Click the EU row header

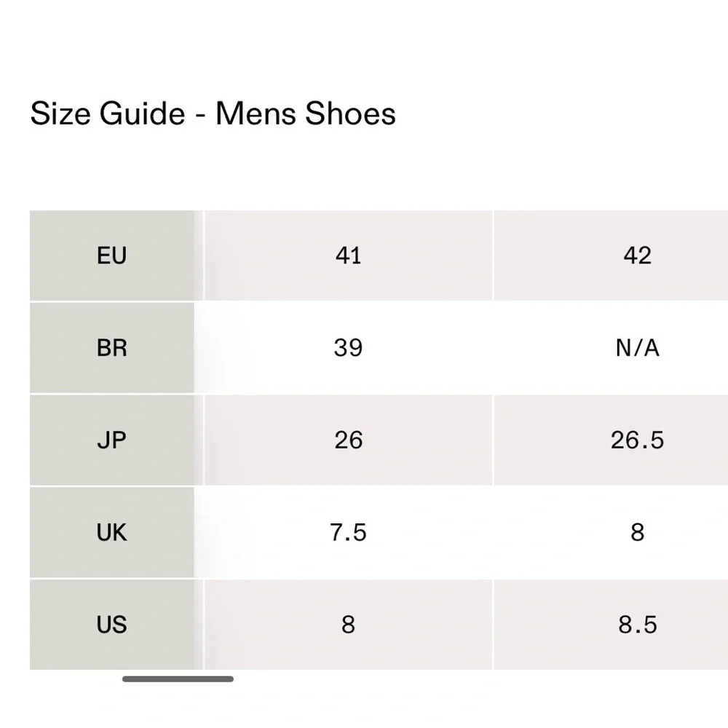pyautogui.click(x=111, y=256)
